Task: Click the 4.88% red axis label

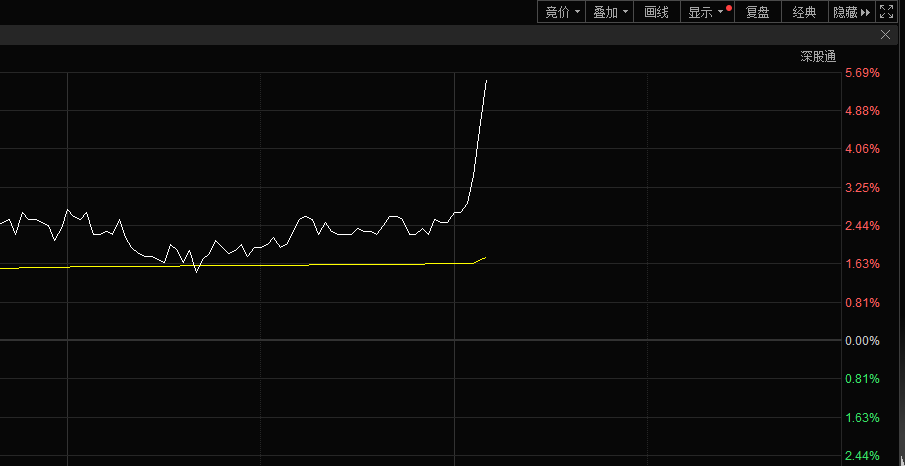Action: [862, 111]
